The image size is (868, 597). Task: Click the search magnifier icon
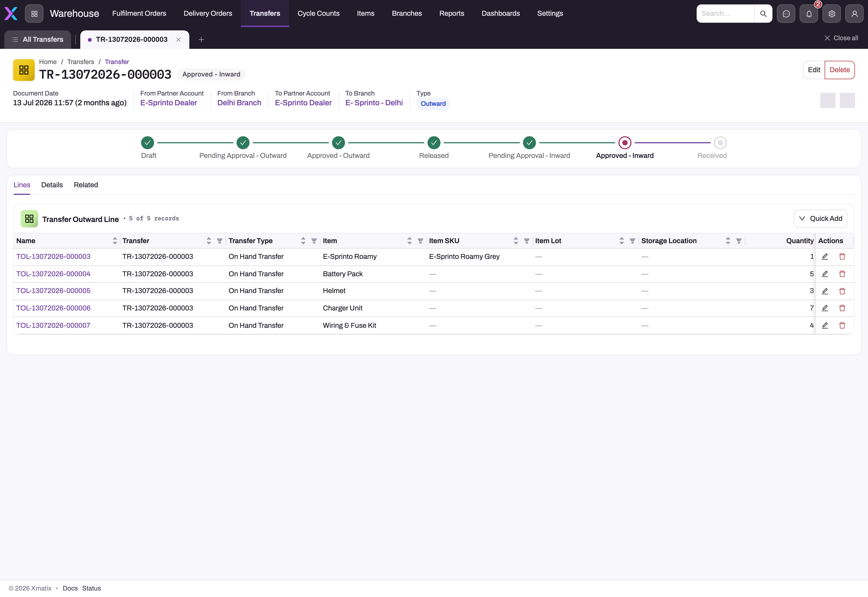click(x=763, y=14)
